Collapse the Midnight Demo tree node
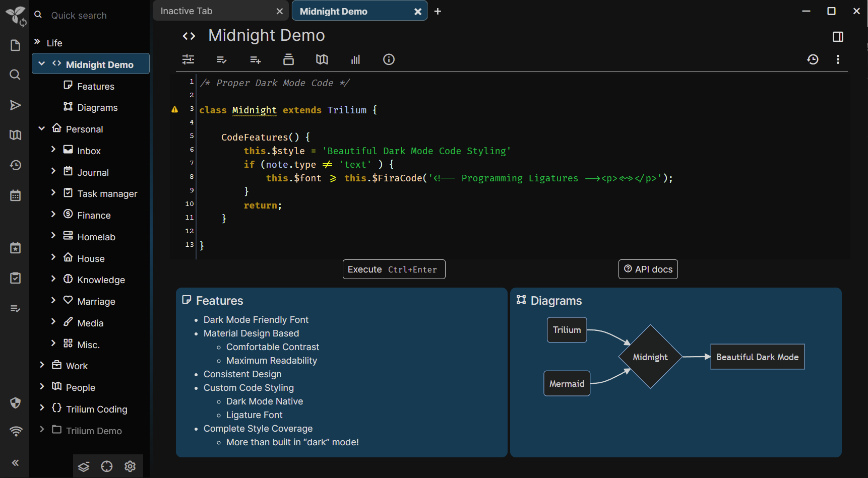Viewport: 868px width, 478px height. 42,64
